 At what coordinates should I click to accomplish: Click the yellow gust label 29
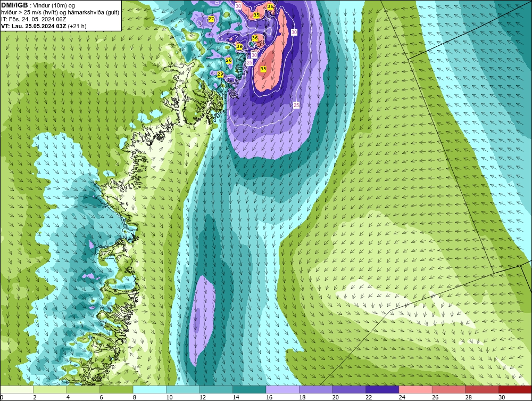click(x=220, y=74)
